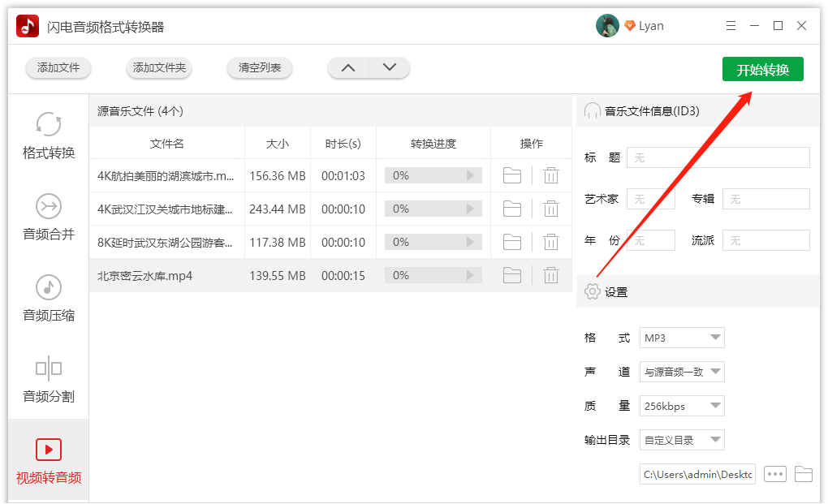The image size is (828, 504).
Task: Select file 4K武汉江汉关城市地标建...
Action: point(165,209)
